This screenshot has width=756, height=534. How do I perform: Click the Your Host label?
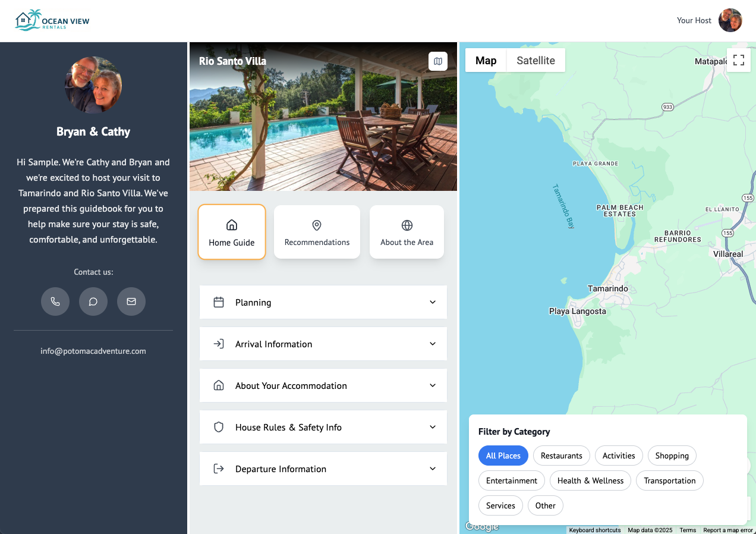click(x=694, y=20)
